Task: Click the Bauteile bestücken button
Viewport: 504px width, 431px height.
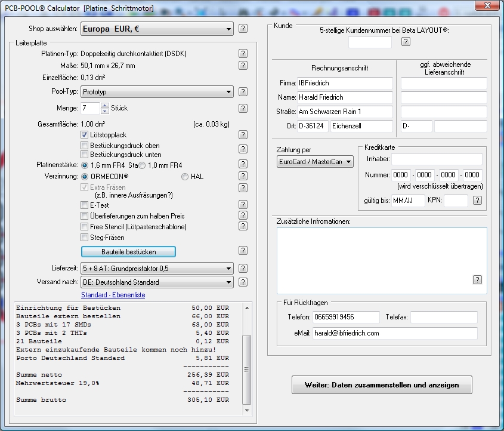Action: pos(128,252)
